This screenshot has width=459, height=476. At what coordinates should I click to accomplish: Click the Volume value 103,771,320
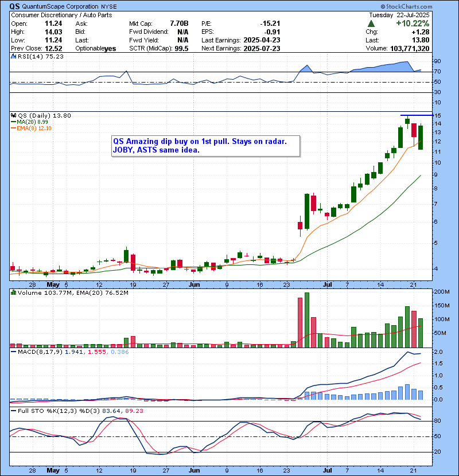tap(410, 49)
